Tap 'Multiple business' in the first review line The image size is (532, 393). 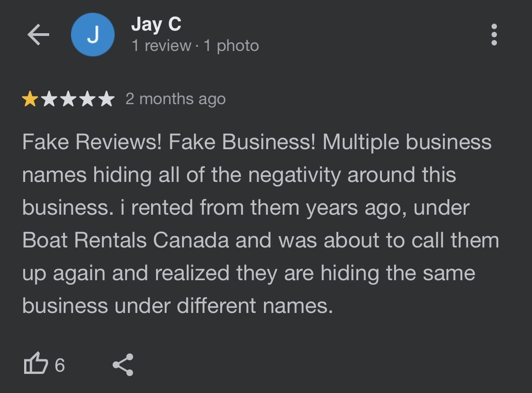click(407, 142)
